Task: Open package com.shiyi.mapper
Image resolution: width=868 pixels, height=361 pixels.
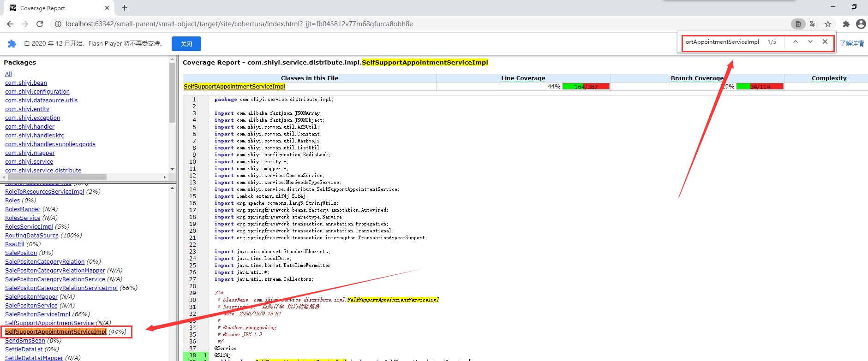Action: [30, 153]
